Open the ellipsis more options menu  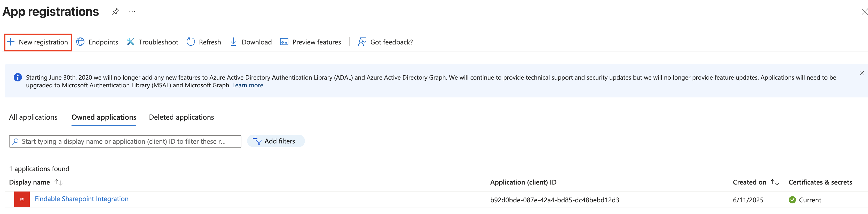tap(132, 12)
